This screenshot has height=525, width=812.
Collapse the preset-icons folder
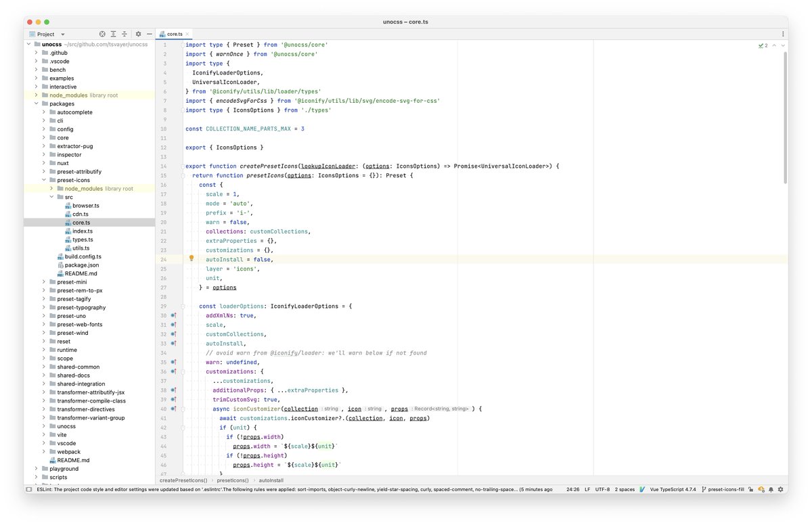point(44,180)
